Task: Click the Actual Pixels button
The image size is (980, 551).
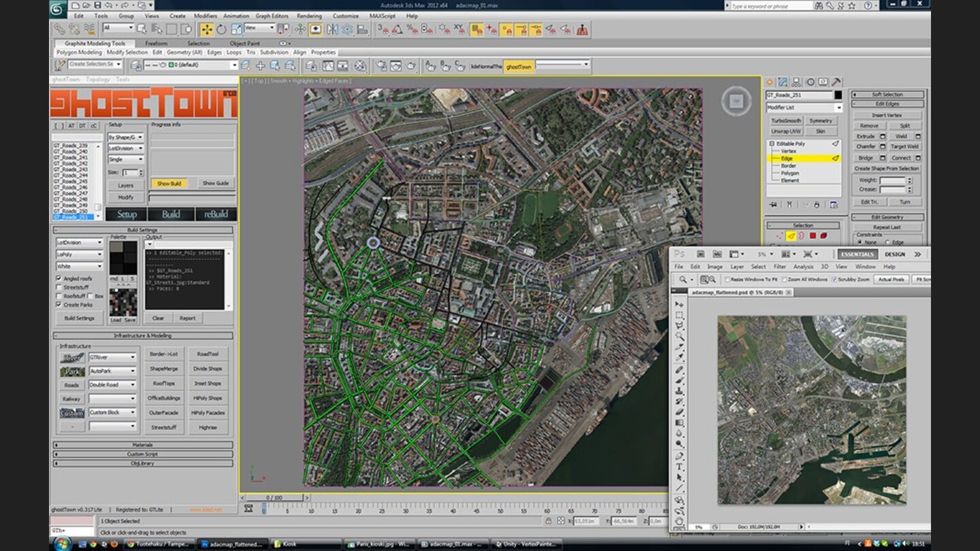Action: pos(891,279)
